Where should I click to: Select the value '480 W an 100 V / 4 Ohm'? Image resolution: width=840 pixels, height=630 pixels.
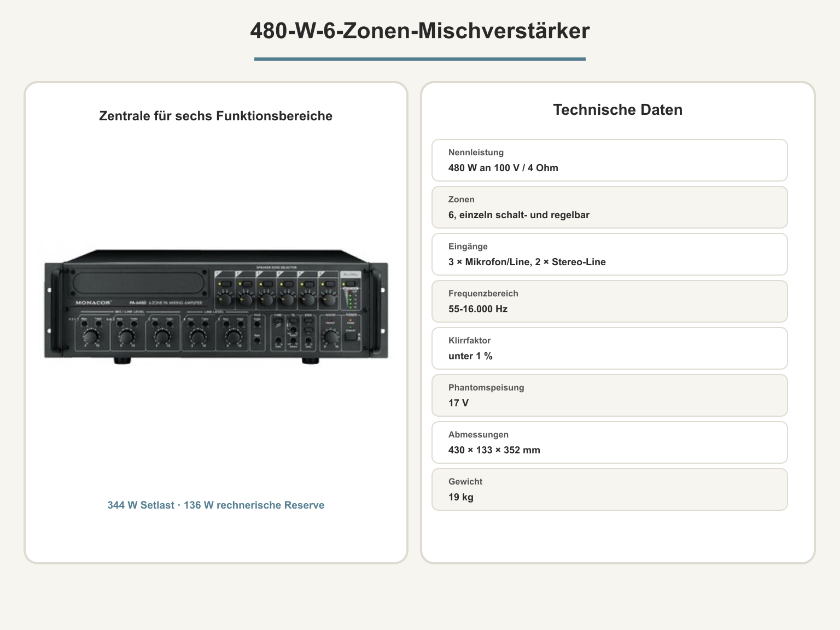point(503,168)
